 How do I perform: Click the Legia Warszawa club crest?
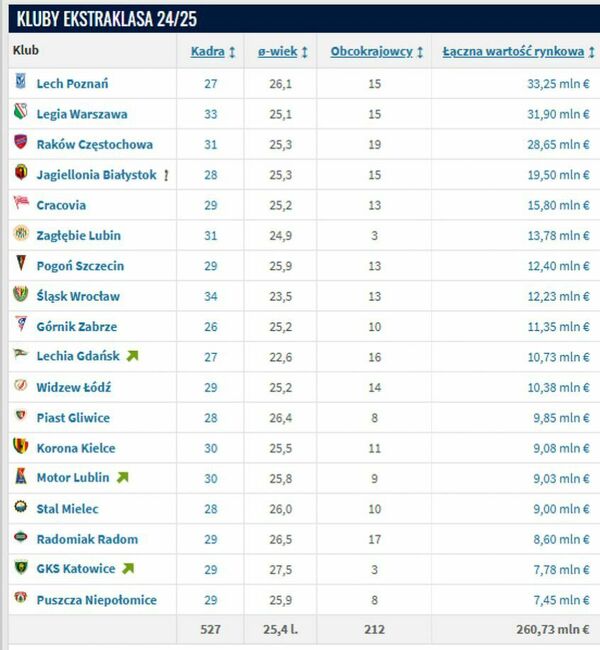20,114
